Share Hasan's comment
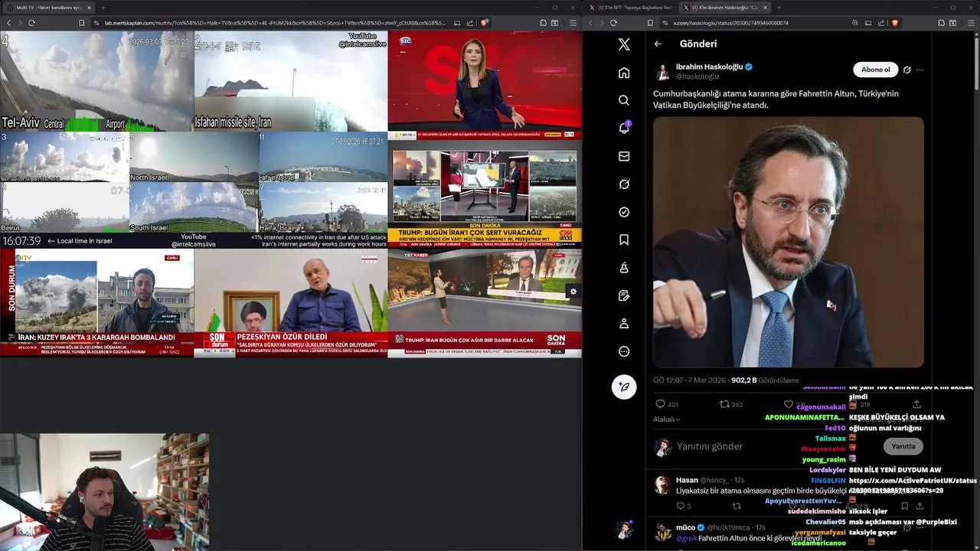Screen dimensions: 980x551 (920, 506)
